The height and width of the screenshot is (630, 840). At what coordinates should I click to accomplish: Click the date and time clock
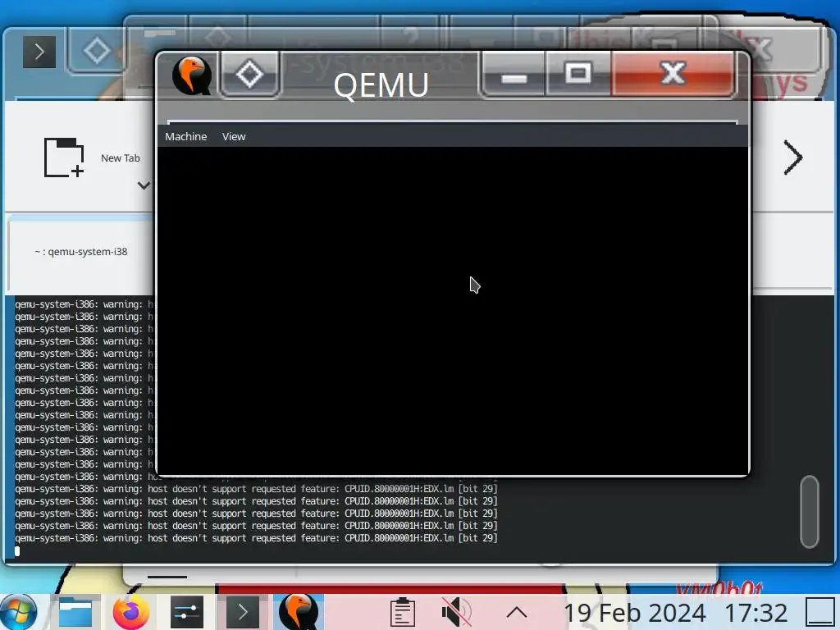click(676, 612)
